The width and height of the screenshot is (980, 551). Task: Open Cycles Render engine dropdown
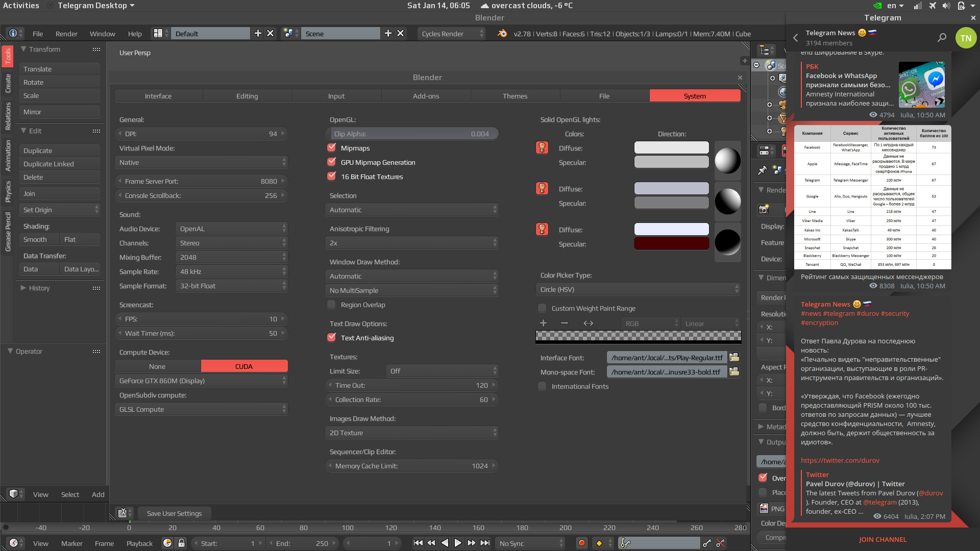point(451,34)
